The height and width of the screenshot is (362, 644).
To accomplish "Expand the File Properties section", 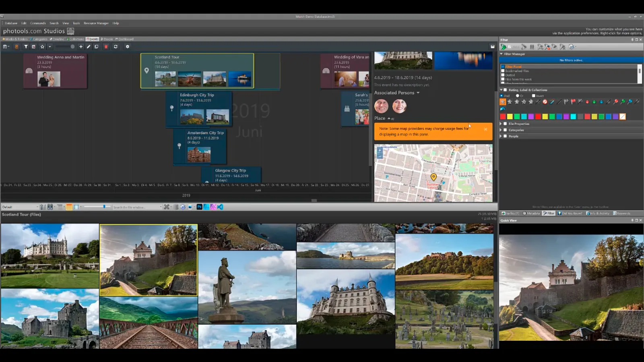I will [x=501, y=123].
